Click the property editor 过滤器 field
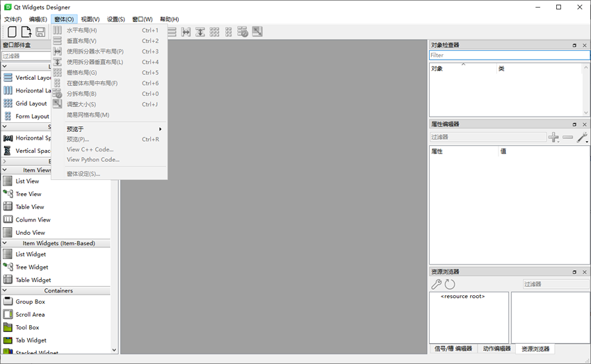591x364 pixels. (x=487, y=137)
